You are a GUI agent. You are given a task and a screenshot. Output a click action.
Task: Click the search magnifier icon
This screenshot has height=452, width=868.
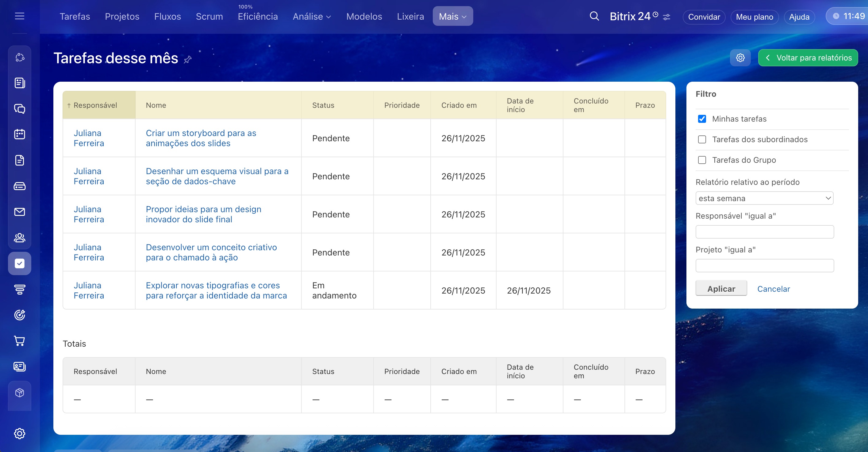(x=594, y=16)
